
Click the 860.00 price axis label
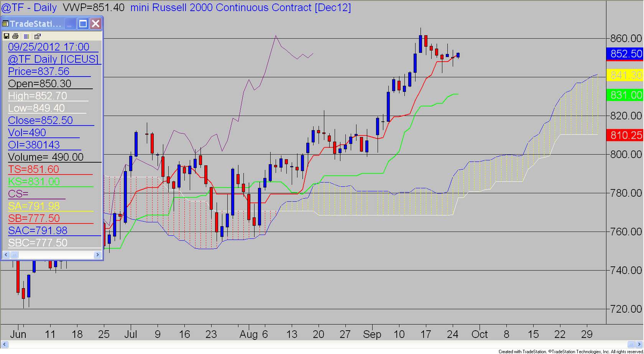tap(626, 38)
